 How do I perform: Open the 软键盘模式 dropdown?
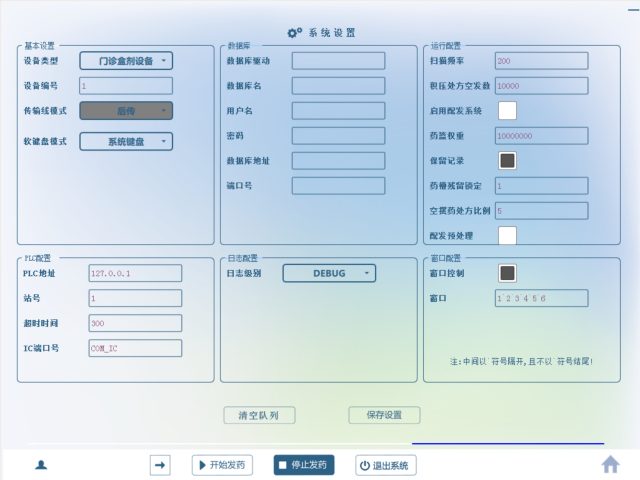pyautogui.click(x=126, y=142)
